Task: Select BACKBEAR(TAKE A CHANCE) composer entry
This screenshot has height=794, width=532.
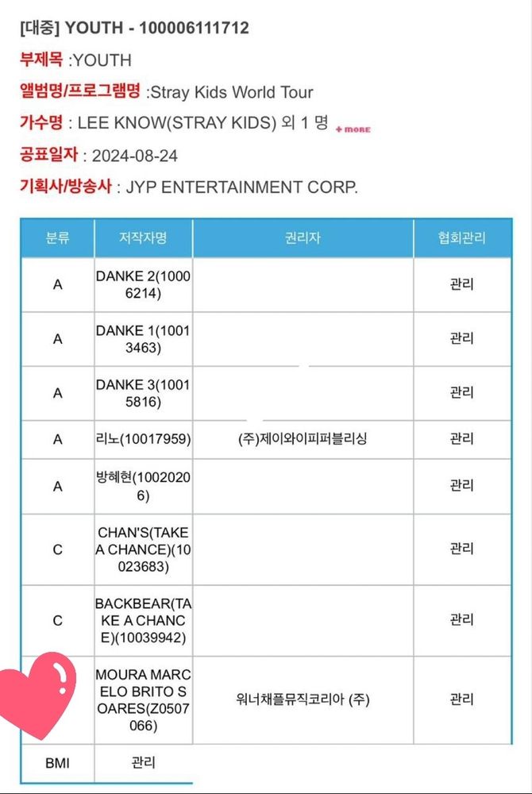Action: [x=143, y=620]
